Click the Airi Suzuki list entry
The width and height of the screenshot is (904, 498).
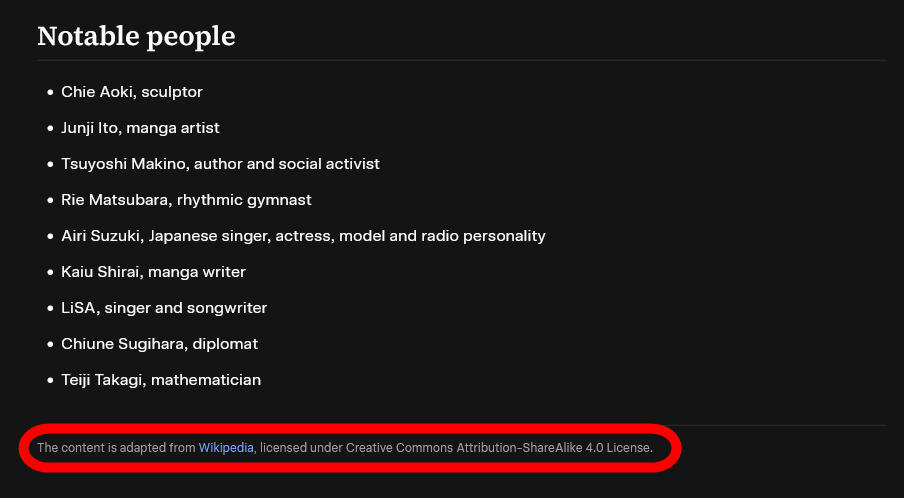[303, 236]
